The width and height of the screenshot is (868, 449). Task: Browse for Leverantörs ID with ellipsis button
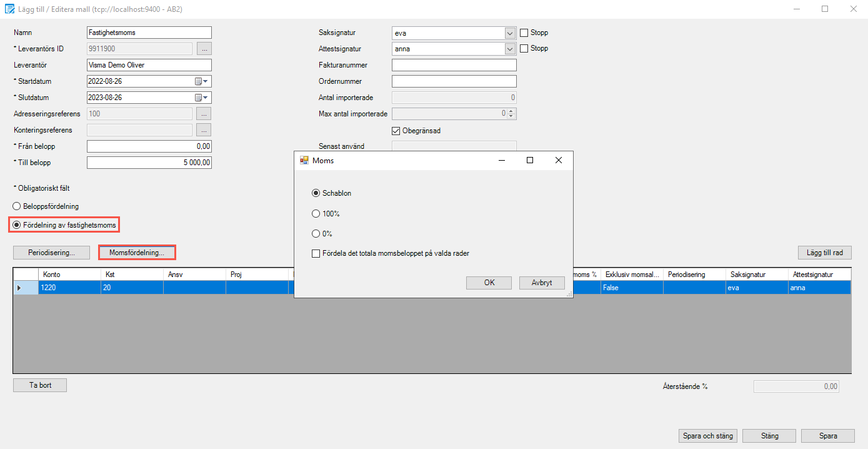coord(204,48)
